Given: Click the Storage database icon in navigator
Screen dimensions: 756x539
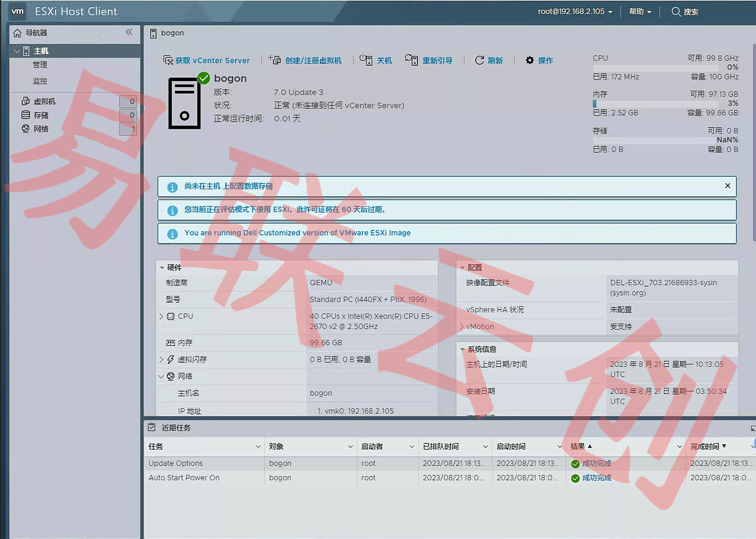Looking at the screenshot, I should (26, 115).
